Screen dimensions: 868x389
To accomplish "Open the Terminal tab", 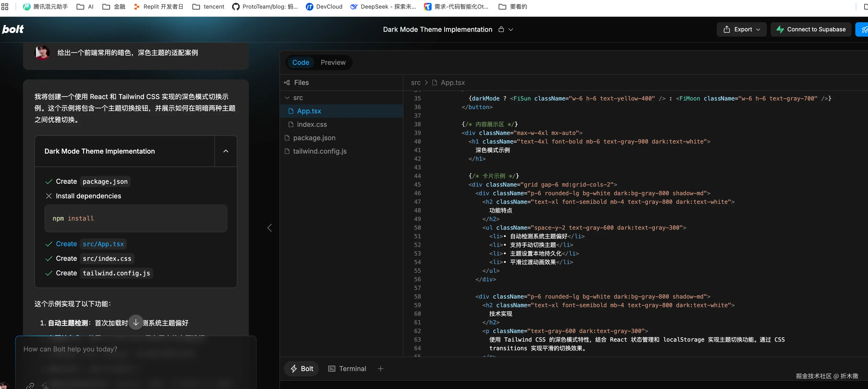I will 347,368.
